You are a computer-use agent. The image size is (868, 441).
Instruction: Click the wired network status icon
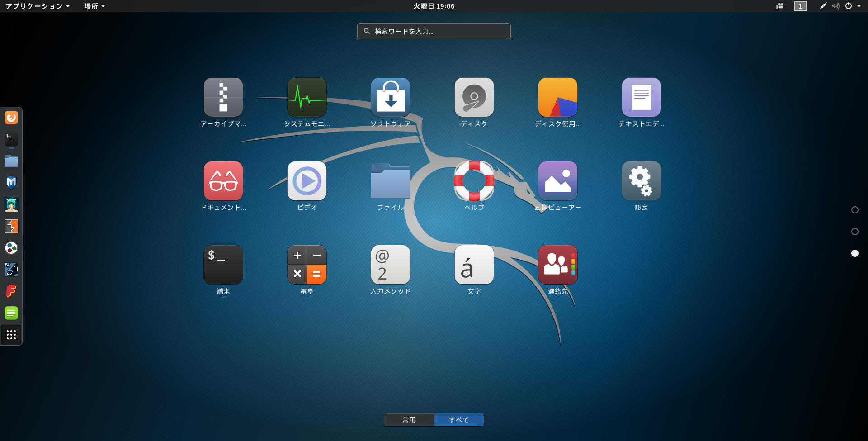pyautogui.click(x=823, y=6)
